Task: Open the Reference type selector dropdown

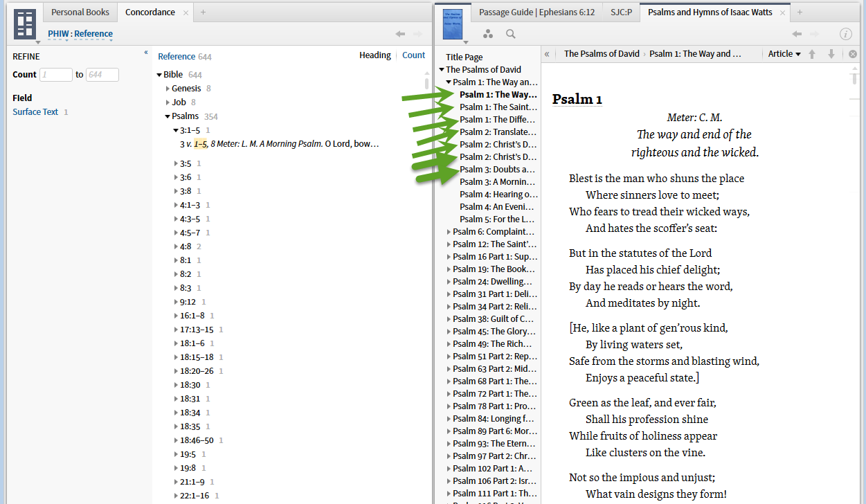Action: point(93,34)
